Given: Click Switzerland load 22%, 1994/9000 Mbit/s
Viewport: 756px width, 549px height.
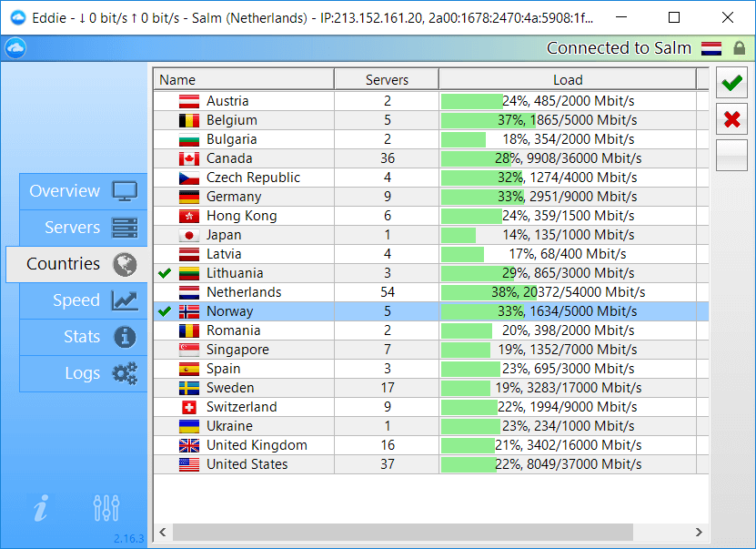Looking at the screenshot, I should click(567, 407).
